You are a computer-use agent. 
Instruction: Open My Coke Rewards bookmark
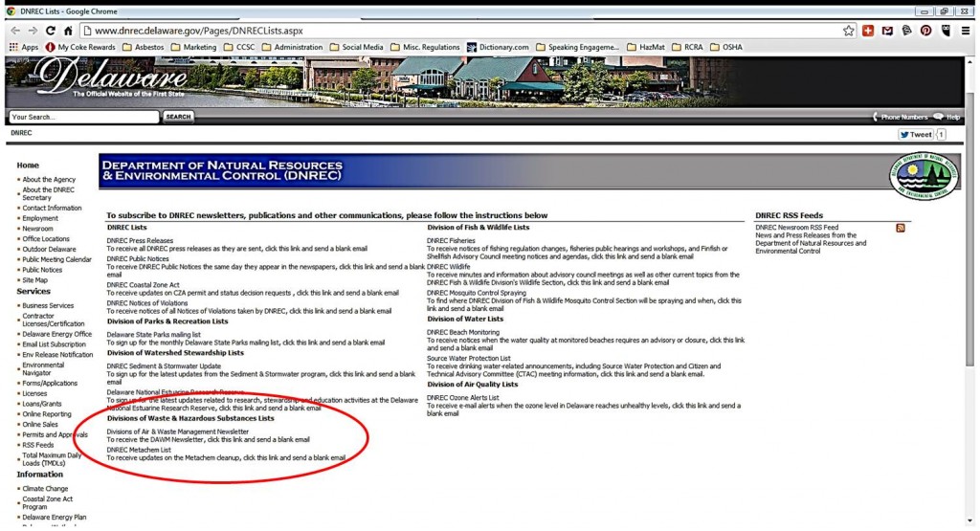pos(80,48)
